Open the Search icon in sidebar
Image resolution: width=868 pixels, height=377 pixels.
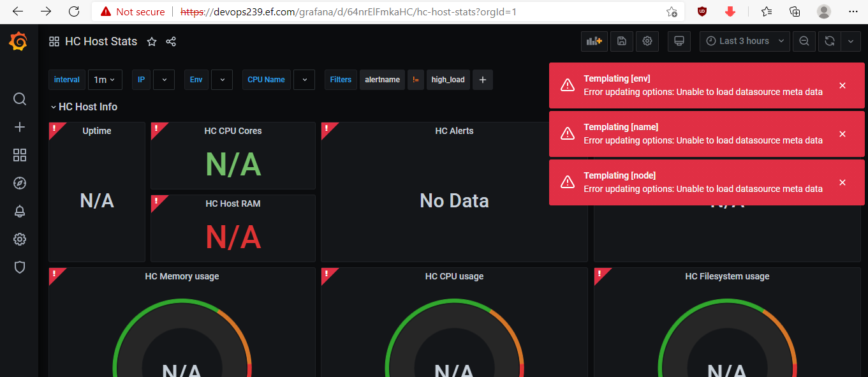click(20, 99)
